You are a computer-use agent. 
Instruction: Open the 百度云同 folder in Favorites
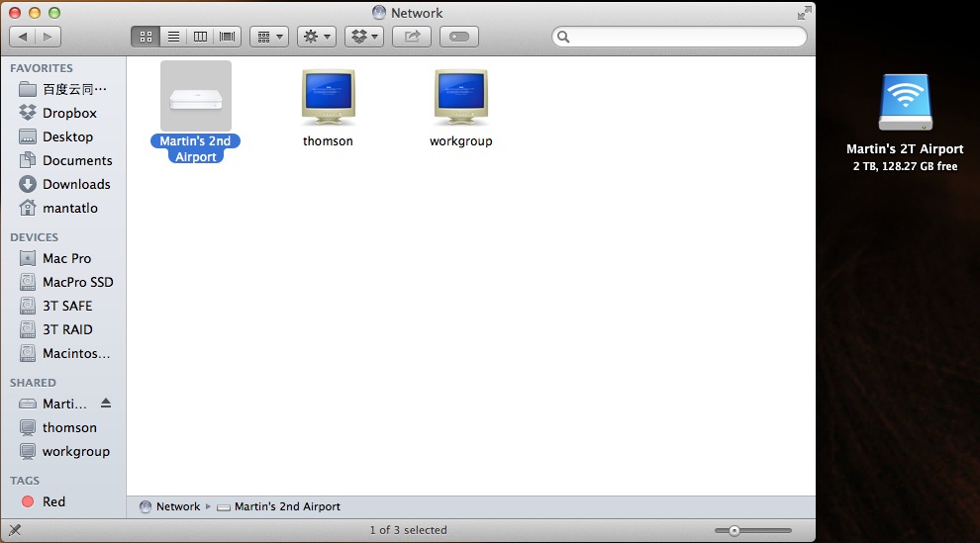pos(63,89)
